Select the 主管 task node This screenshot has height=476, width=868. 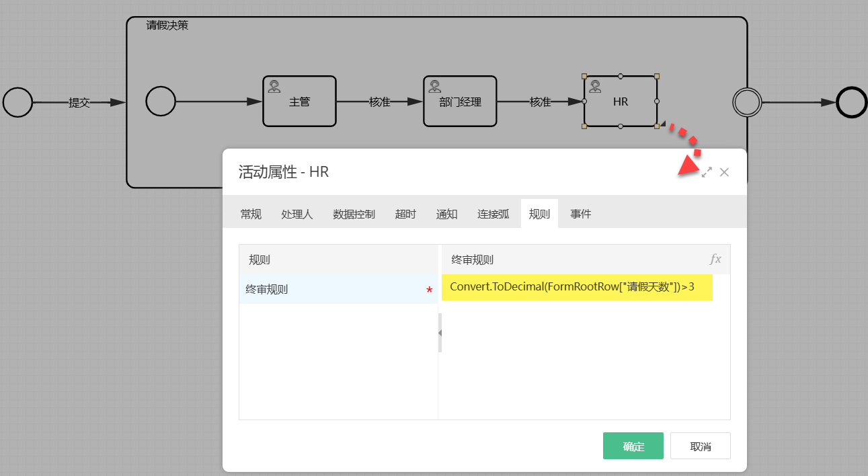pos(299,102)
